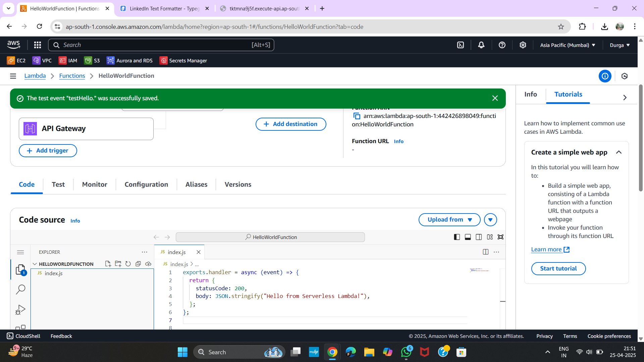Collapse all folders in the explorer

point(138,264)
